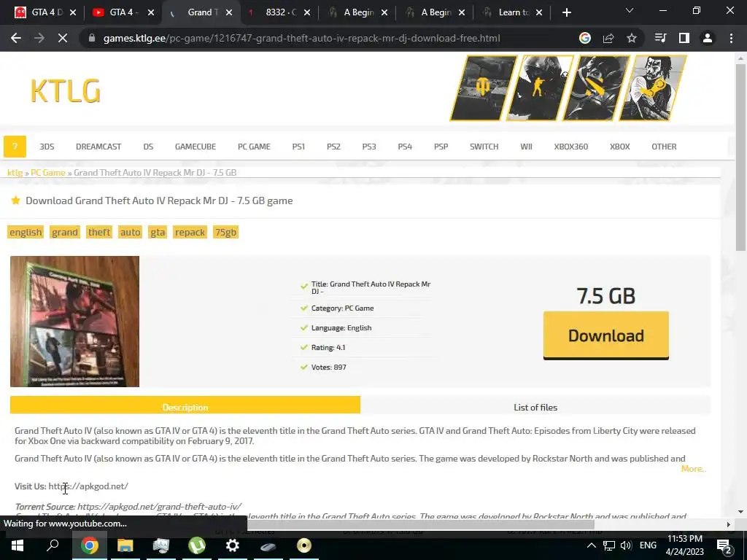
Task: Open the Windows Start menu
Action: (18, 545)
